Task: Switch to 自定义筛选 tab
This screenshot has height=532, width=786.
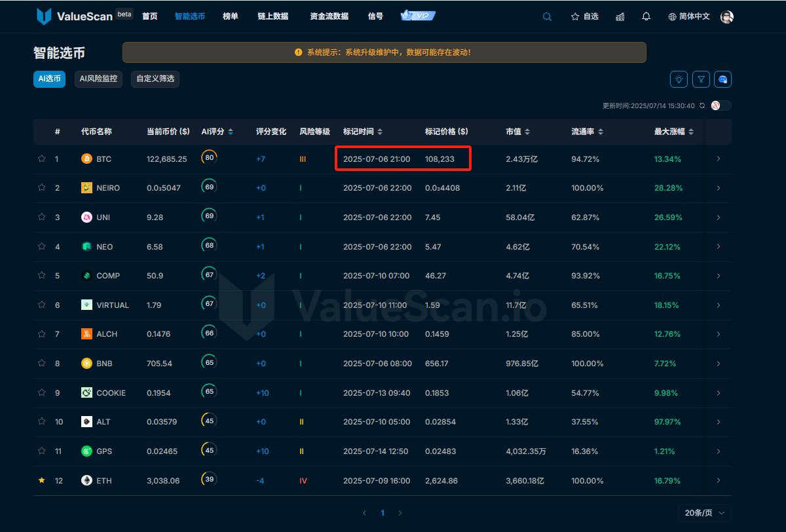Action: pos(155,79)
